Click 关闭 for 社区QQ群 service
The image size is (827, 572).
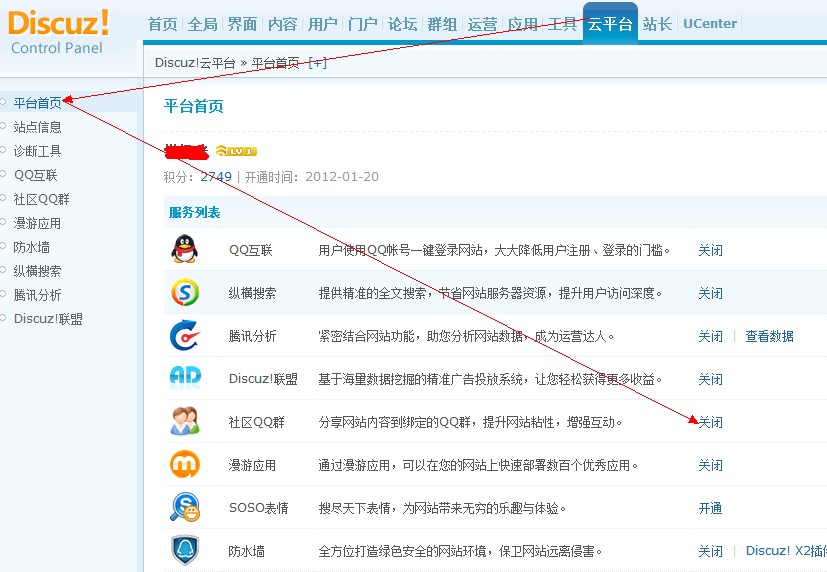click(x=710, y=422)
